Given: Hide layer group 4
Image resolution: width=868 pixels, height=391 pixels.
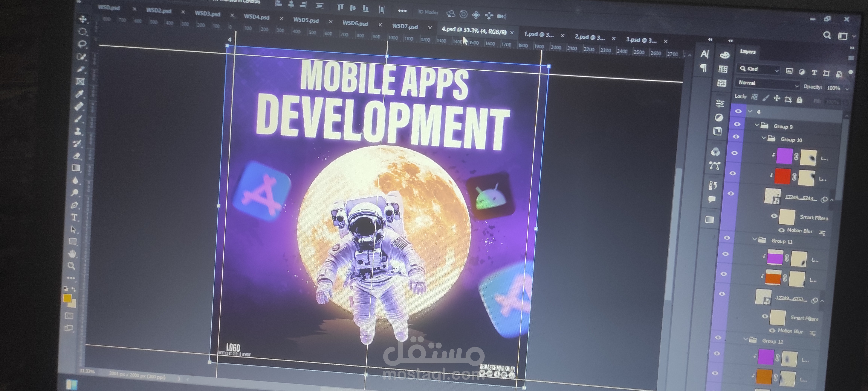Looking at the screenshot, I should [x=738, y=111].
